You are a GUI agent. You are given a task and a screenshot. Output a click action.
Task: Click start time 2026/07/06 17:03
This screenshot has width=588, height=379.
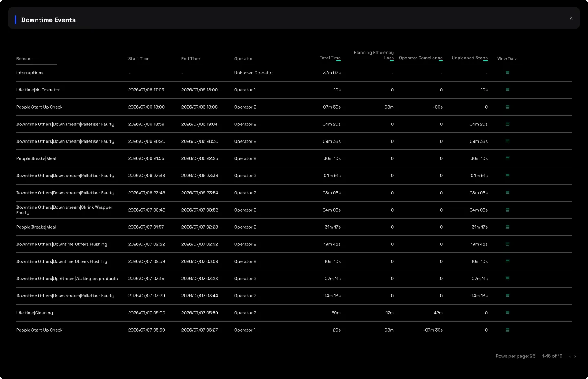tap(146, 90)
